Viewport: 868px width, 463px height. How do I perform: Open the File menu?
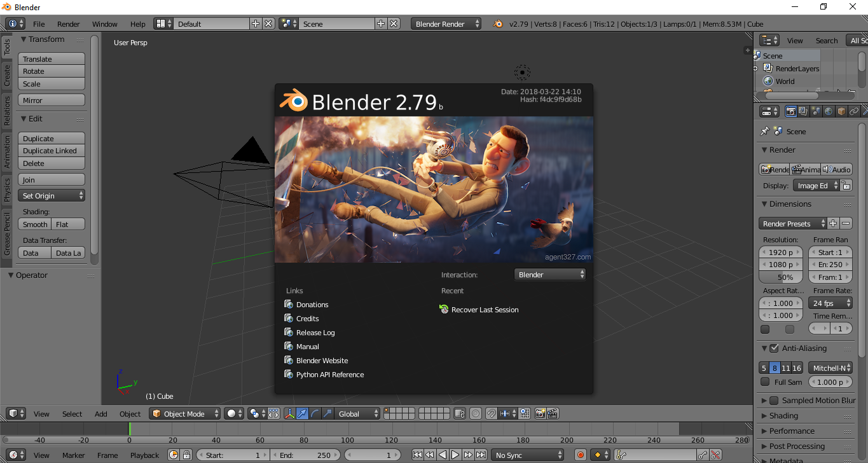(38, 24)
